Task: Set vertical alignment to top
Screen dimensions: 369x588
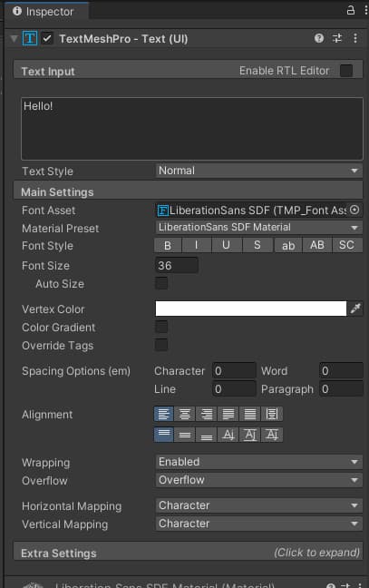Action: pyautogui.click(x=164, y=435)
